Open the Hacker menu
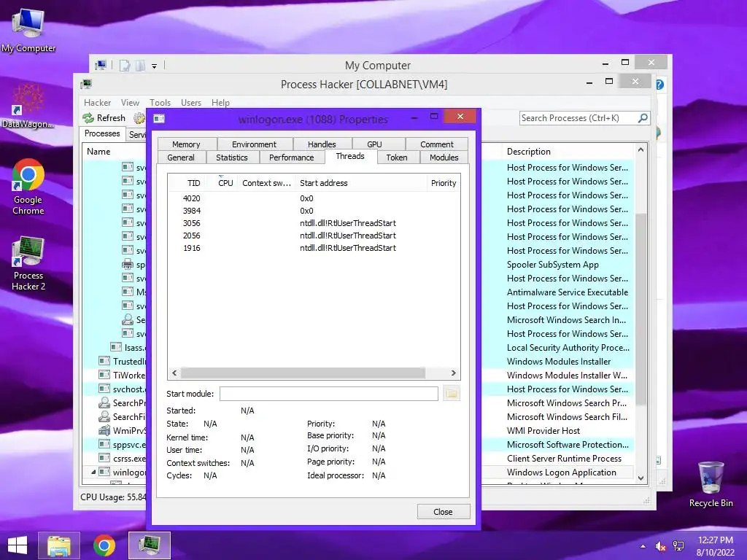Image resolution: width=747 pixels, height=560 pixels. point(97,102)
